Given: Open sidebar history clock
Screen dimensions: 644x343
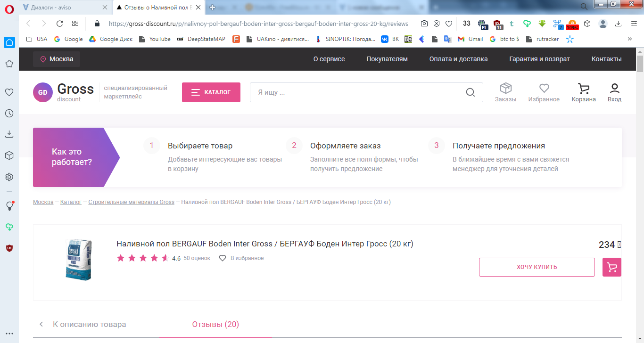Looking at the screenshot, I should point(9,113).
